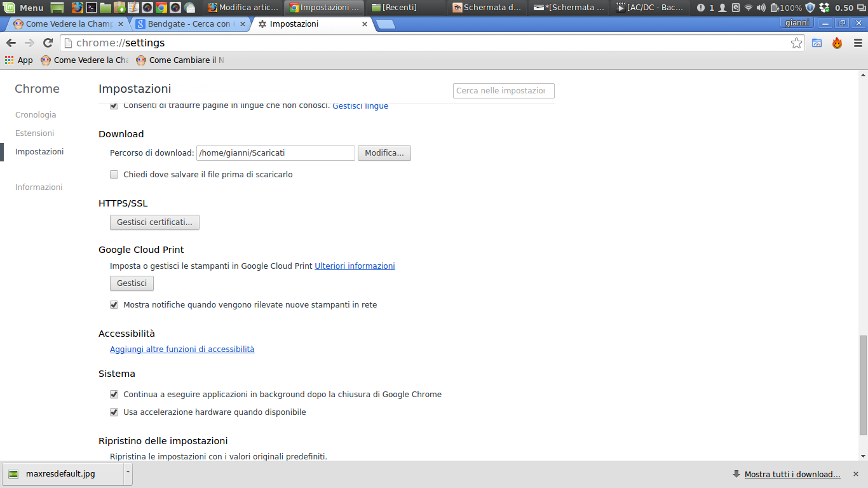Open the Ulteriori informazioni link
The width and height of the screenshot is (868, 488).
[355, 266]
